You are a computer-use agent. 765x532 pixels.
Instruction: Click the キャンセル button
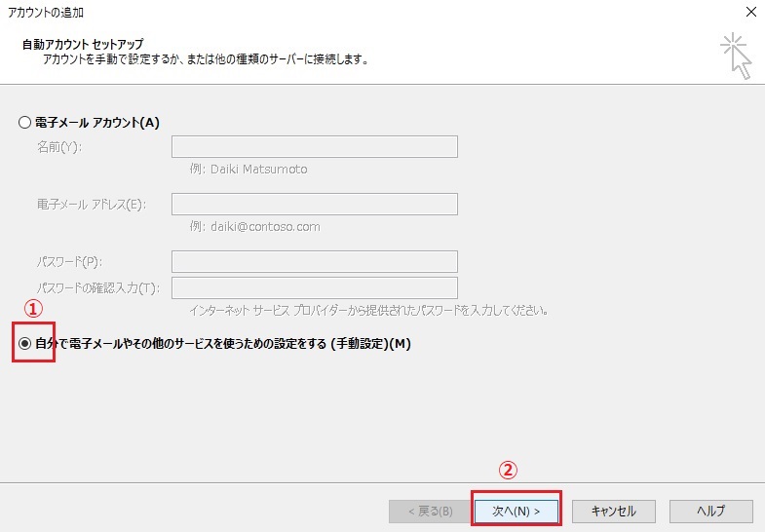pyautogui.click(x=614, y=511)
